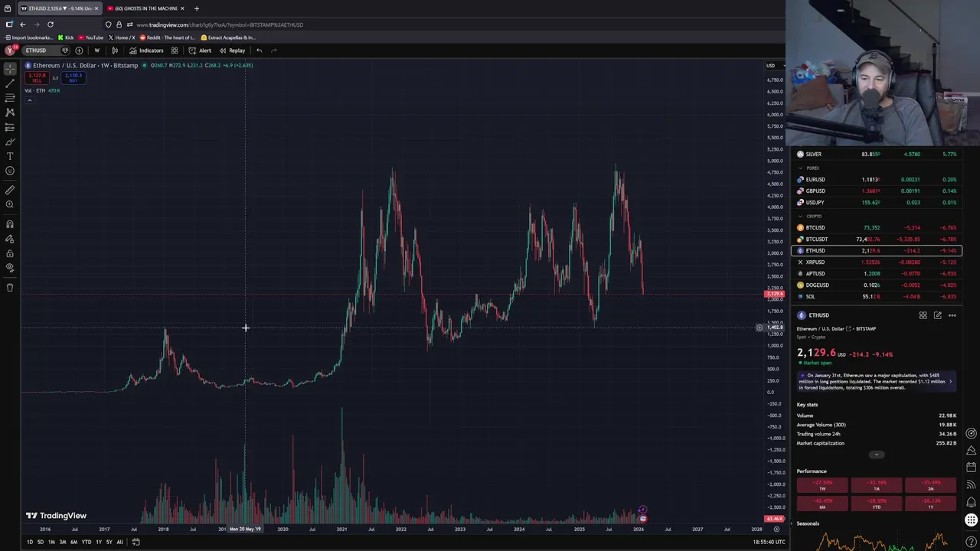Select the 1D time range

pyautogui.click(x=29, y=542)
